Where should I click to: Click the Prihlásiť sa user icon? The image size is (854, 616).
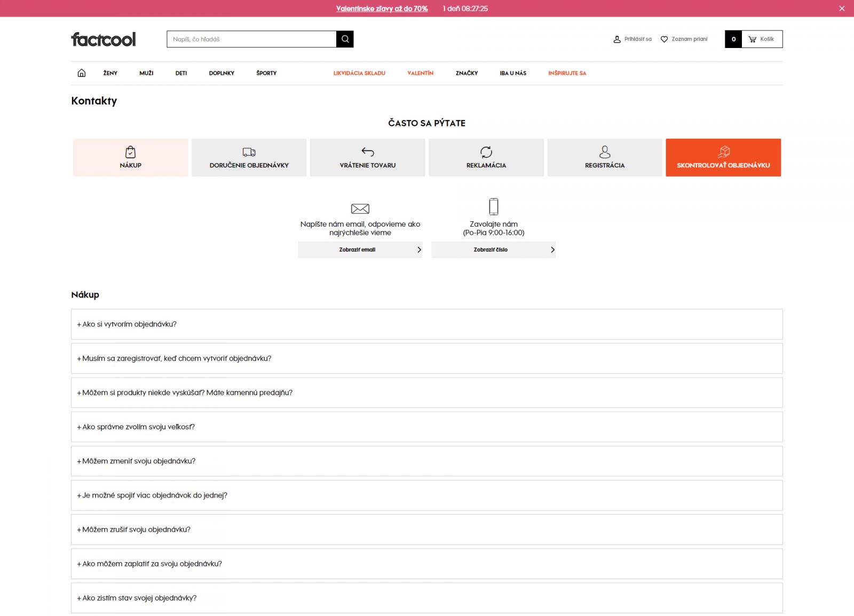tap(617, 39)
